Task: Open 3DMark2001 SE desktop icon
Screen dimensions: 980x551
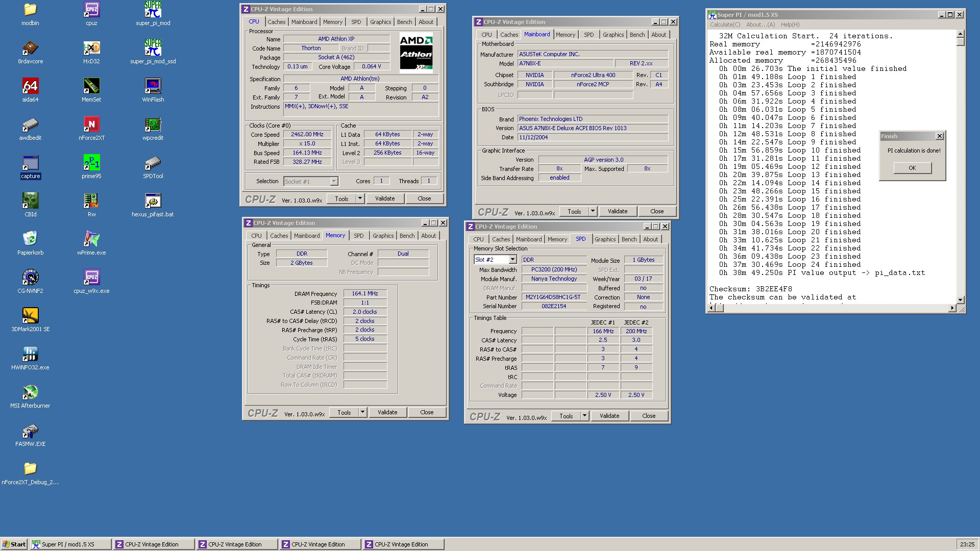Action: pos(30,320)
